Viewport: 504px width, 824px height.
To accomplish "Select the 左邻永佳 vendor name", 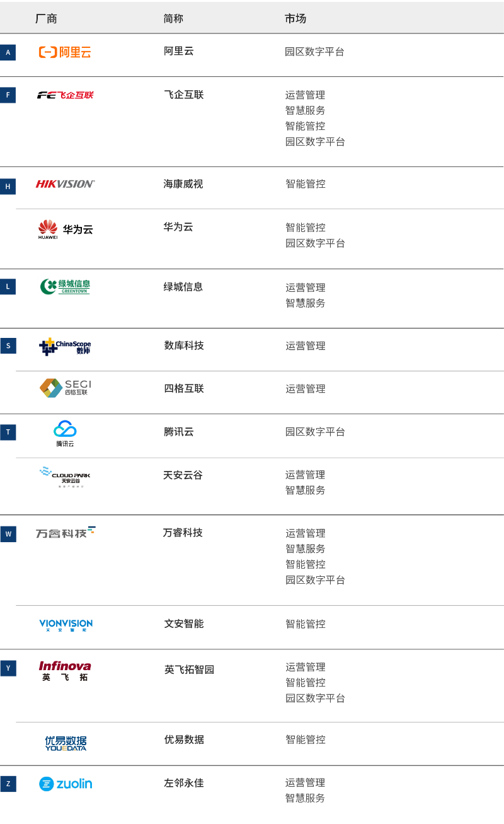I will pos(184,783).
